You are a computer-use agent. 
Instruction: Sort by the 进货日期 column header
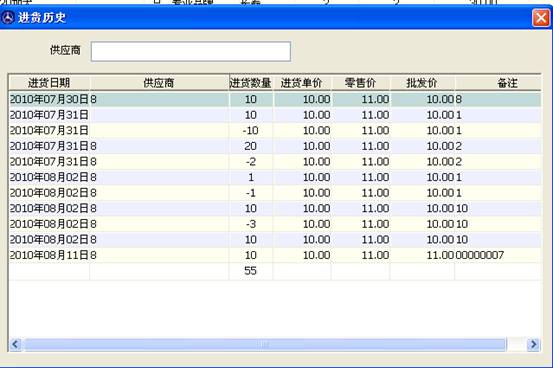click(x=49, y=83)
